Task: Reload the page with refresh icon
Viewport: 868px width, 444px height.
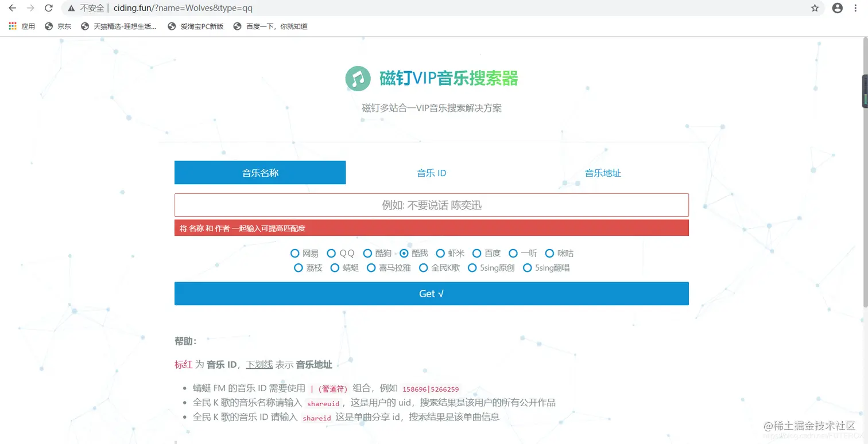Action: [x=49, y=8]
